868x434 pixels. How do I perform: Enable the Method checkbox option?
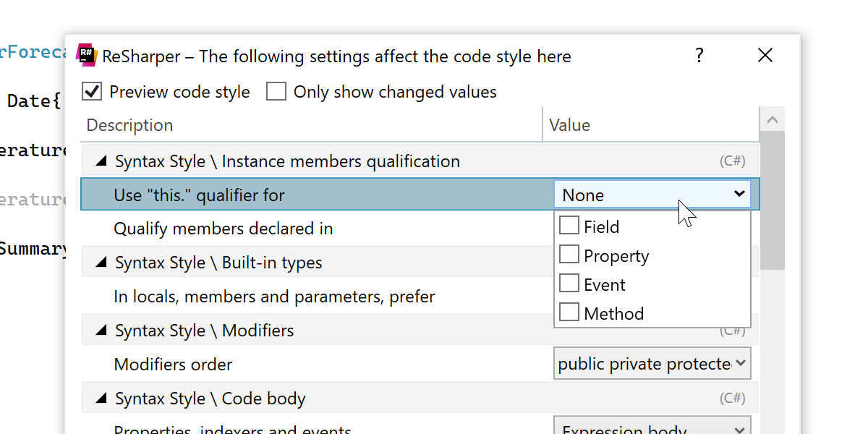click(x=570, y=313)
